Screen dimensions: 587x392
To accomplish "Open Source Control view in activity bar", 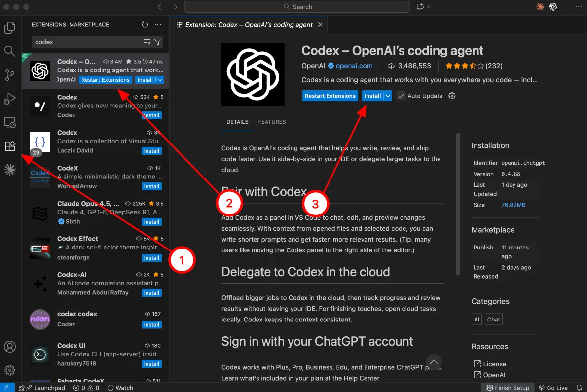I will click(10, 75).
